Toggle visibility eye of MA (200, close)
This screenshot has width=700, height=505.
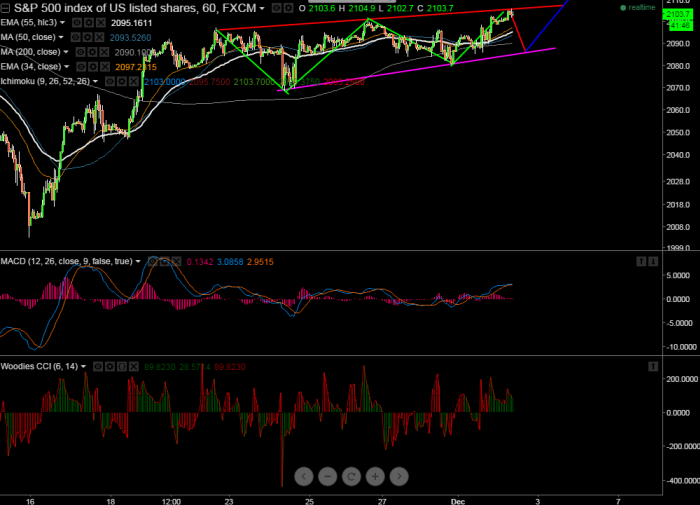80,52
